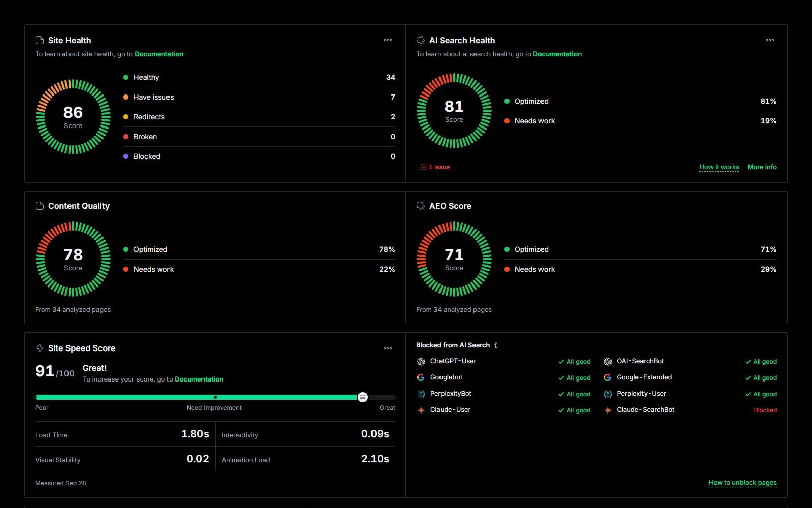This screenshot has height=508, width=812.
Task: Click the Load Time value 1.80s
Action: click(195, 434)
